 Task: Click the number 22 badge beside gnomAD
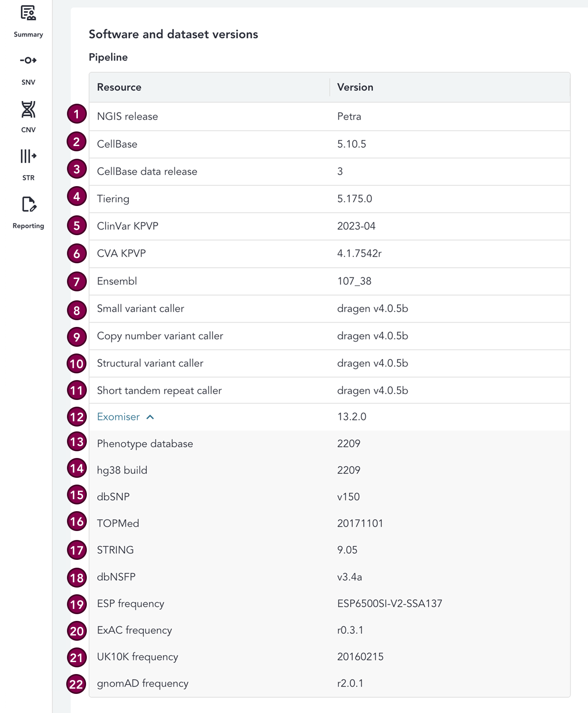pos(76,684)
